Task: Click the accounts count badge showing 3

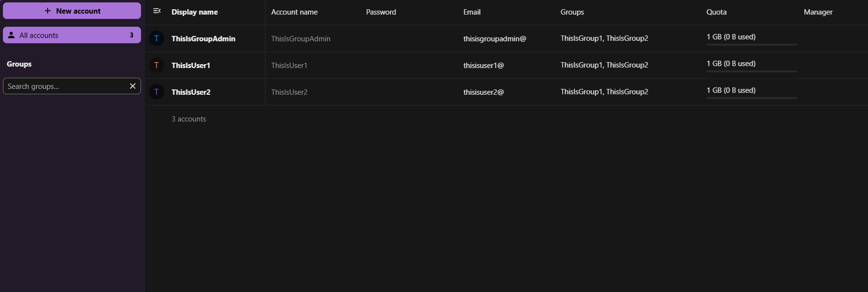Action: [131, 35]
